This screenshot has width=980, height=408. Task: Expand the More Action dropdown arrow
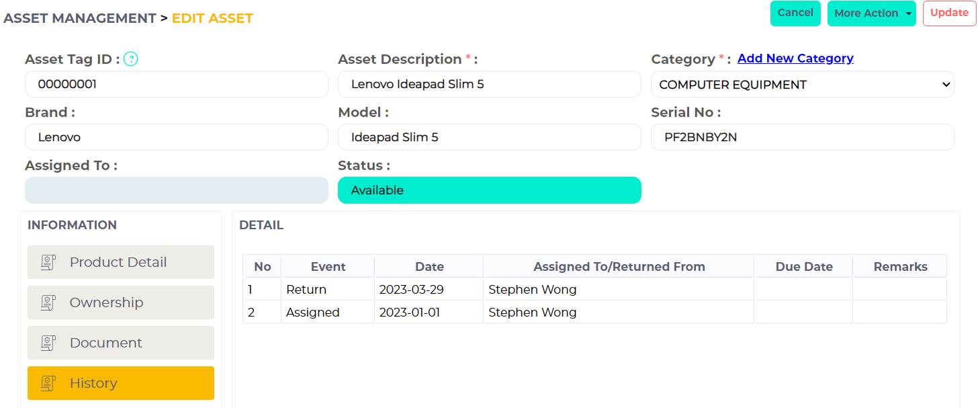[x=909, y=13]
